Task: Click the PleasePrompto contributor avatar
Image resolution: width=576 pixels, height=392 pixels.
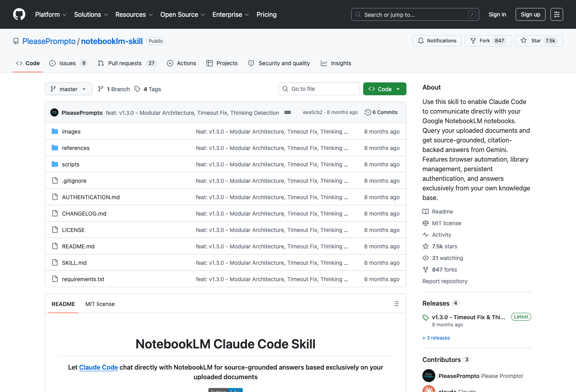Action: 429,376
